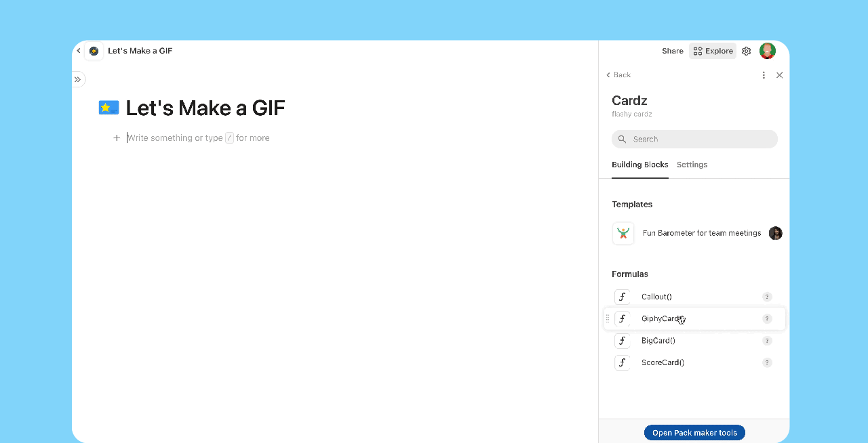The image size is (868, 443).
Task: Click the plus icon beside empty line
Action: click(117, 138)
